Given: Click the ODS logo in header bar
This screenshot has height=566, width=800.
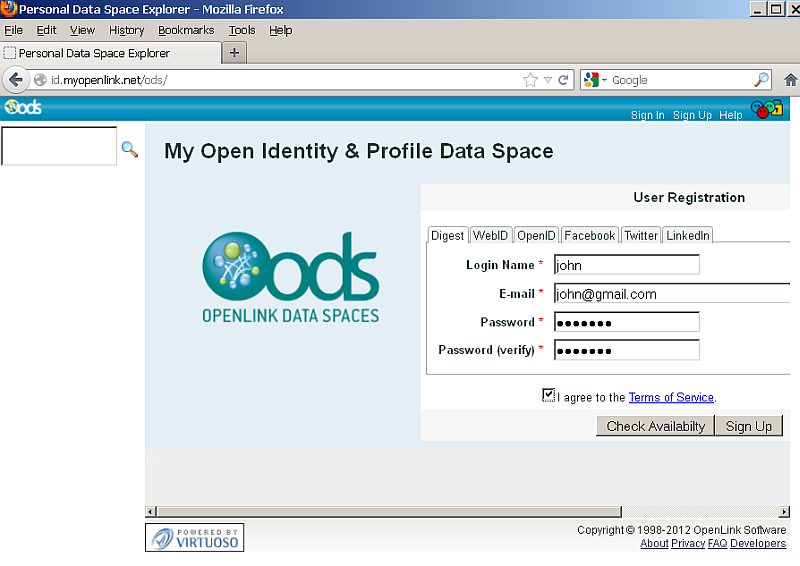Looking at the screenshot, I should tap(23, 107).
